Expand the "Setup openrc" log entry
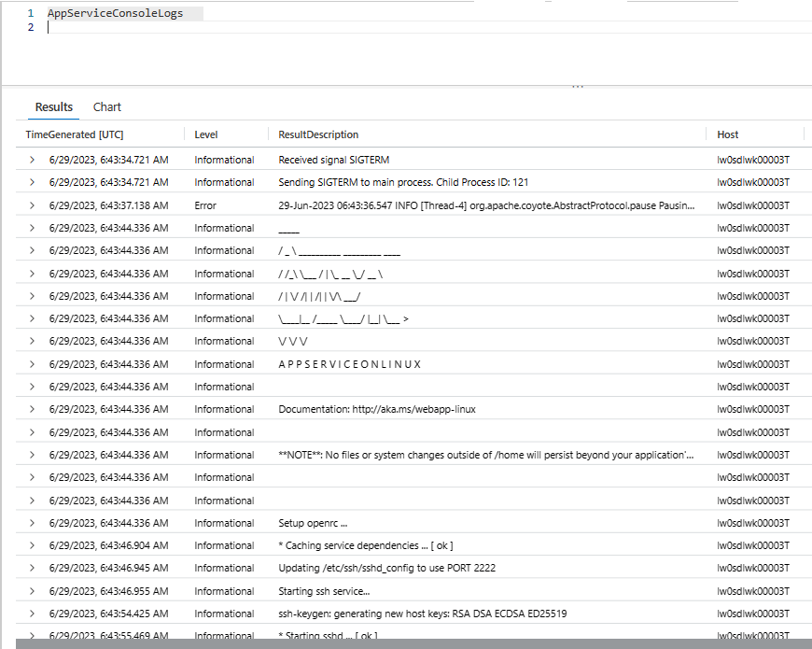Viewport: 812px width, 649px height. (x=32, y=523)
